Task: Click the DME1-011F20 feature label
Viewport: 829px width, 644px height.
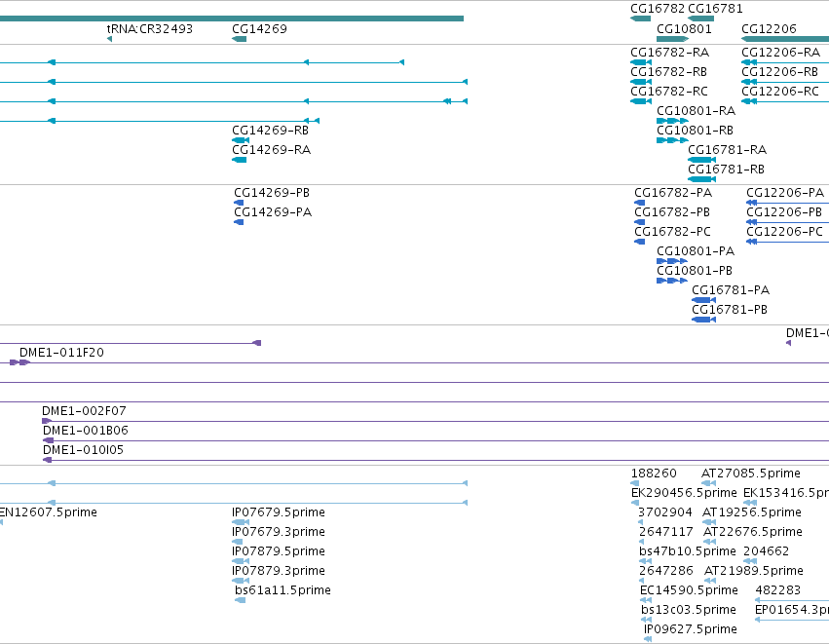Action: point(61,352)
